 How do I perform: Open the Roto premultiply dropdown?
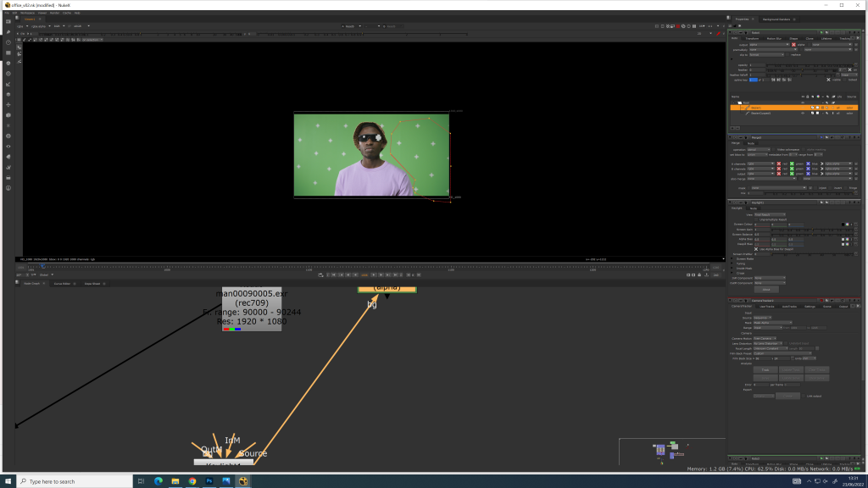773,50
